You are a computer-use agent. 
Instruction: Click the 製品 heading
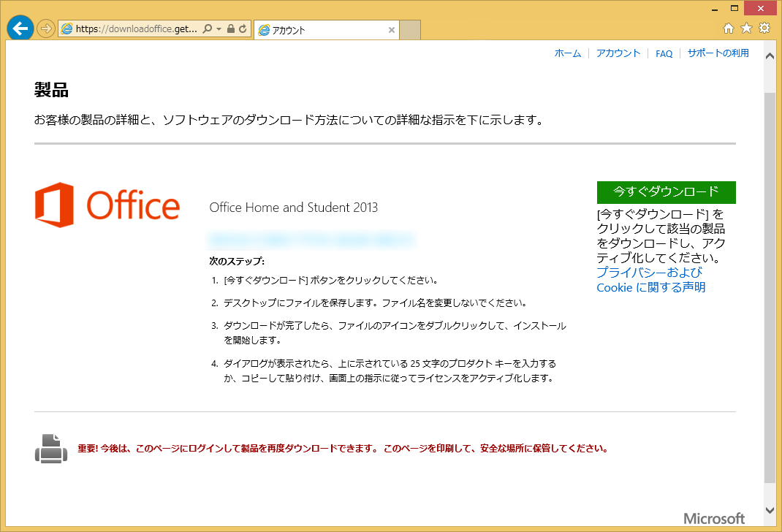(51, 90)
